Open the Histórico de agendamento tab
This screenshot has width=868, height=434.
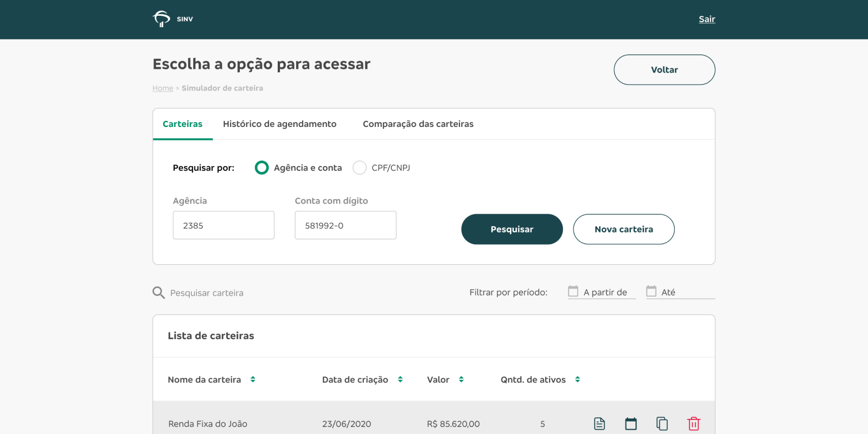click(x=280, y=124)
